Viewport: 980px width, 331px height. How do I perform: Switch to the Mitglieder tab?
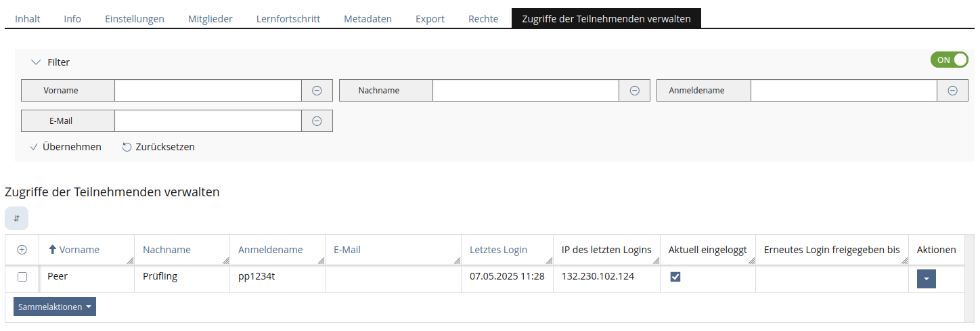pyautogui.click(x=210, y=19)
